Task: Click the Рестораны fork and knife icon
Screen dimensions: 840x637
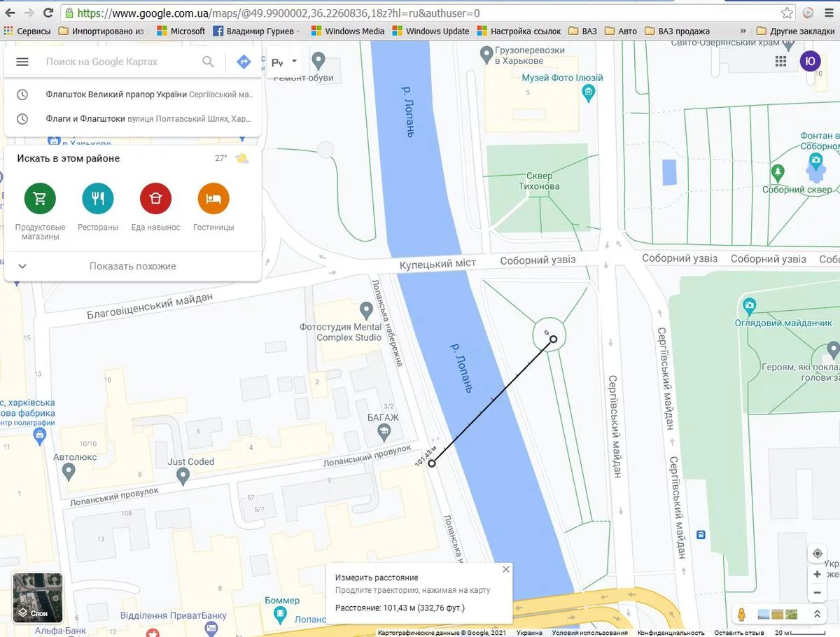Action: point(98,199)
